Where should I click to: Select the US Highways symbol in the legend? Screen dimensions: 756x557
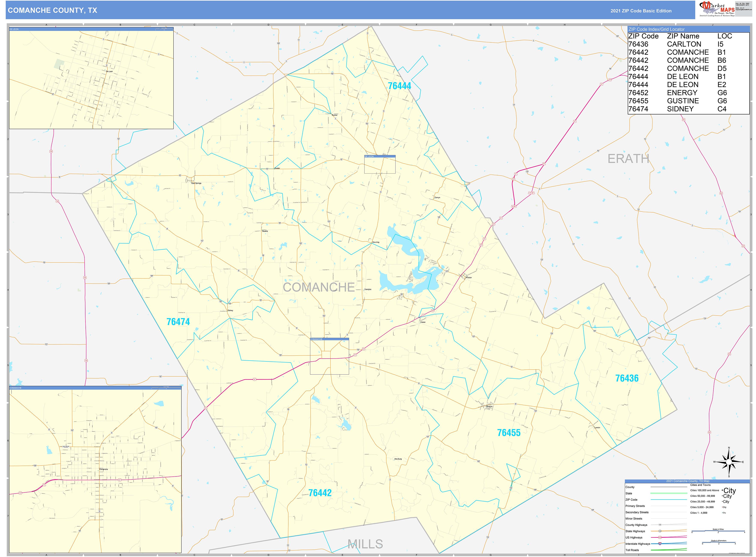[x=669, y=538]
